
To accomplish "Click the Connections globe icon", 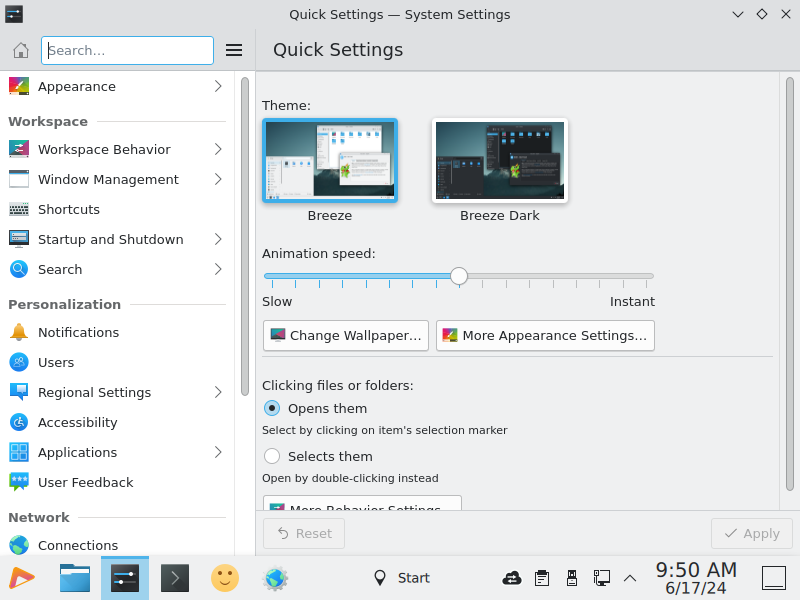I will [x=19, y=545].
